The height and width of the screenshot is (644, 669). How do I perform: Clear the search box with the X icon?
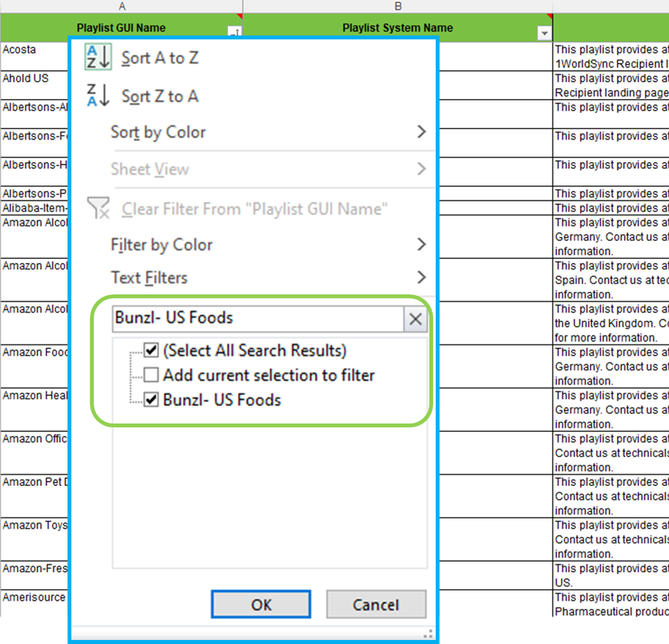pos(415,319)
